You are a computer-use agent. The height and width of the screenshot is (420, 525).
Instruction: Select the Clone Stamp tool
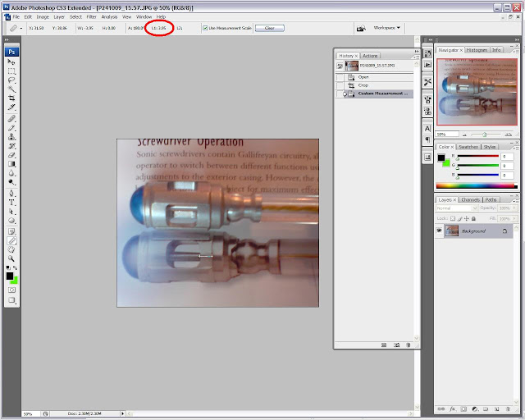[11, 137]
